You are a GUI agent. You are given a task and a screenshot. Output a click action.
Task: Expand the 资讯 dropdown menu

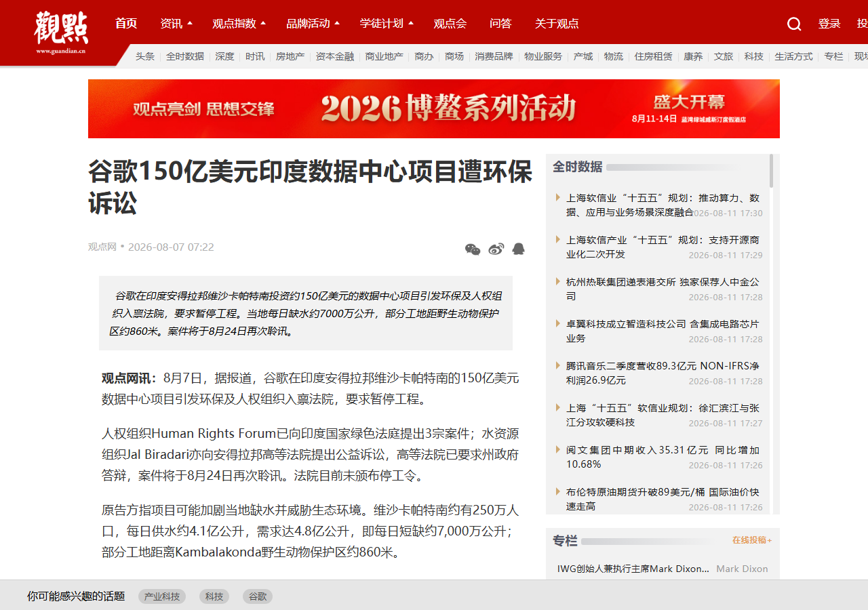pyautogui.click(x=176, y=24)
